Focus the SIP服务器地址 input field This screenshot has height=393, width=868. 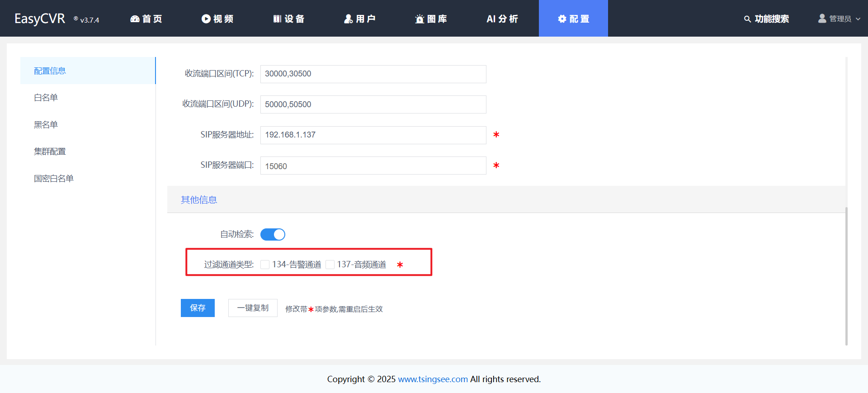pyautogui.click(x=373, y=135)
